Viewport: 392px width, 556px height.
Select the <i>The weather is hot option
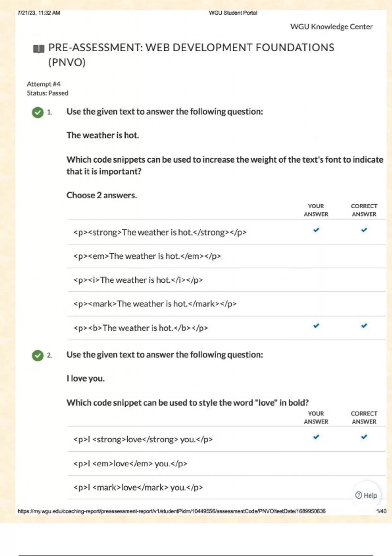click(138, 280)
